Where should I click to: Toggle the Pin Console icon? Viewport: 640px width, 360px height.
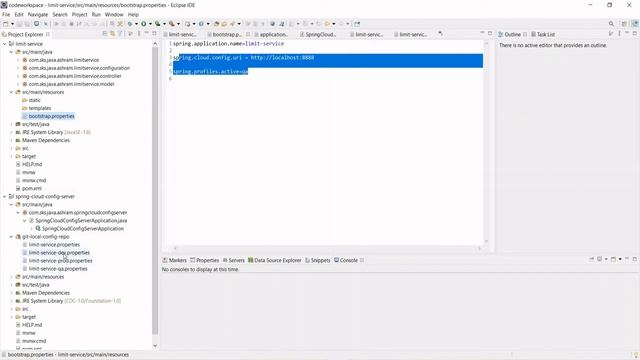591,259
